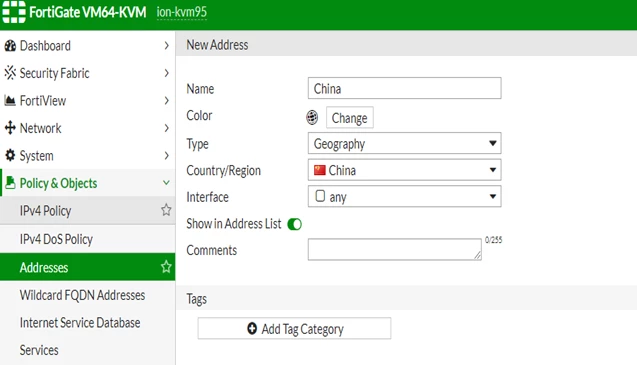Open the Interface any dropdown
637x365 pixels.
(x=405, y=197)
